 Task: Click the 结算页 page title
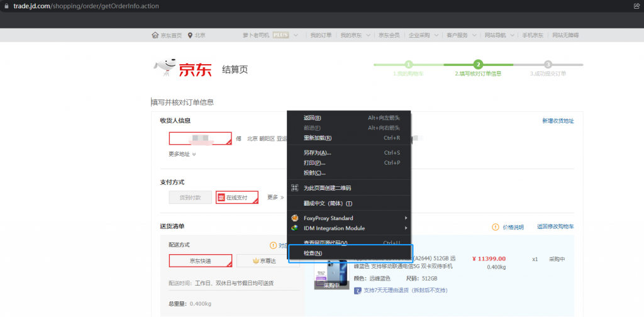tap(235, 69)
